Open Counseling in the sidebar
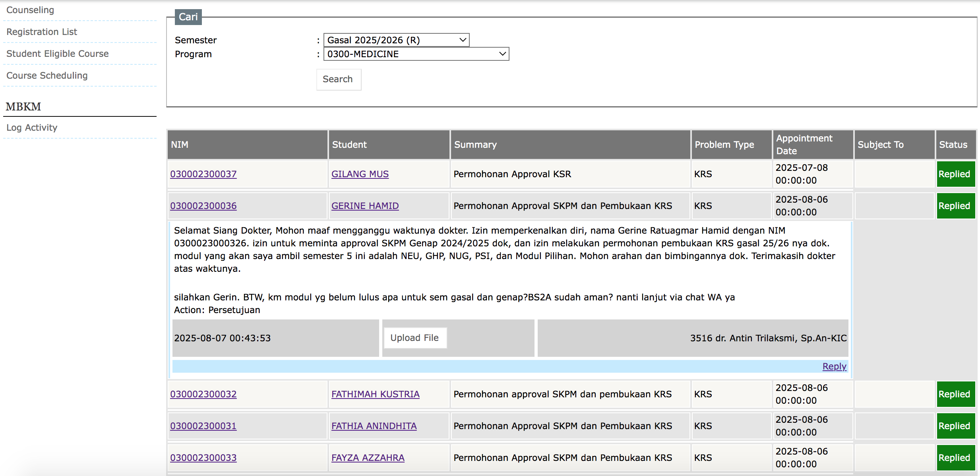The width and height of the screenshot is (980, 476). tap(30, 10)
